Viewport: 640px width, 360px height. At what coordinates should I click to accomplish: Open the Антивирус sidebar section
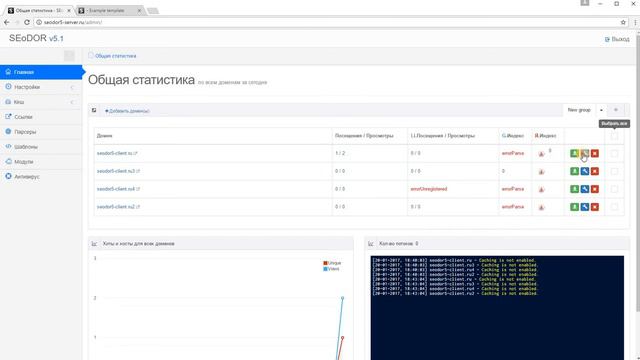click(x=41, y=177)
